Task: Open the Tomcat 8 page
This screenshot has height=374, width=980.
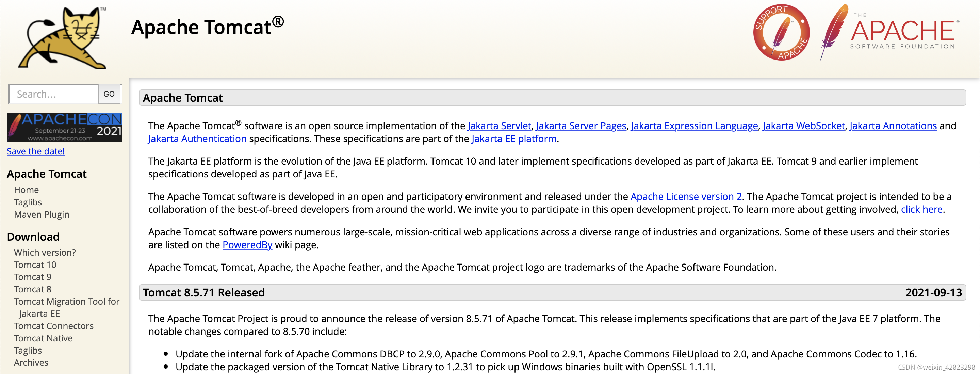Action: 32,289
